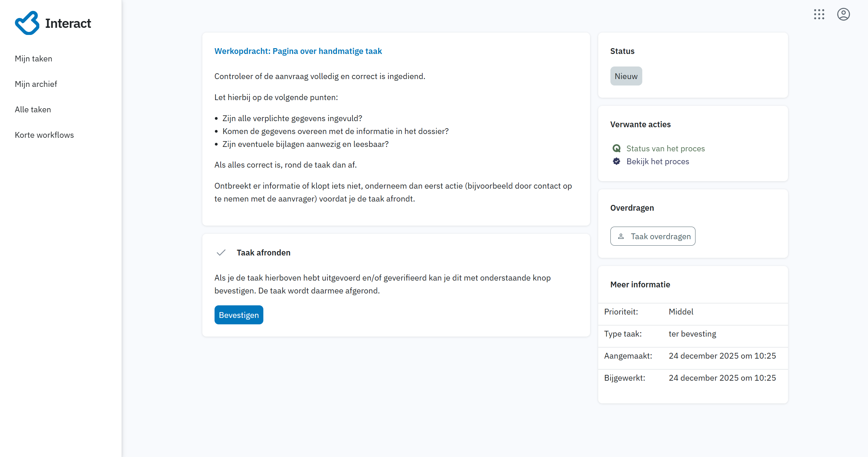Screen dimensions: 868x457
Task: Click the Taak overdragen button
Action: (653, 236)
